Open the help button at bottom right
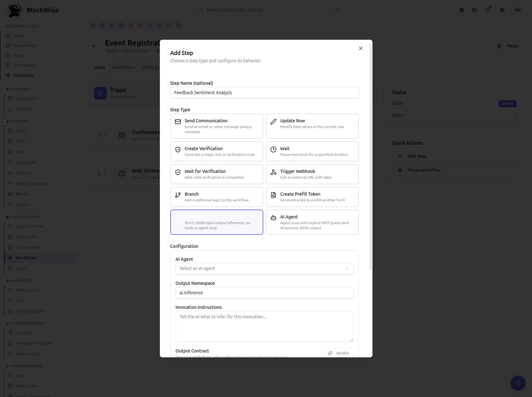The width and height of the screenshot is (532, 397). [x=518, y=383]
